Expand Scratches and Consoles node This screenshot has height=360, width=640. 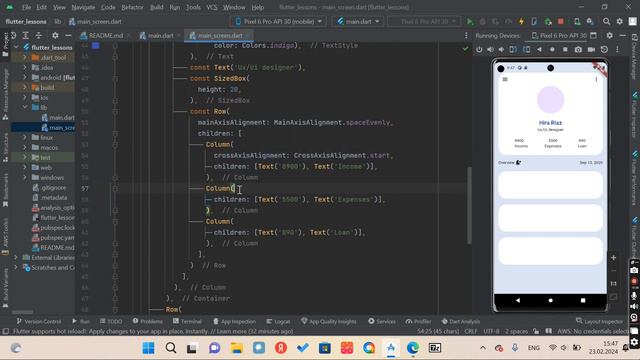click(16, 268)
